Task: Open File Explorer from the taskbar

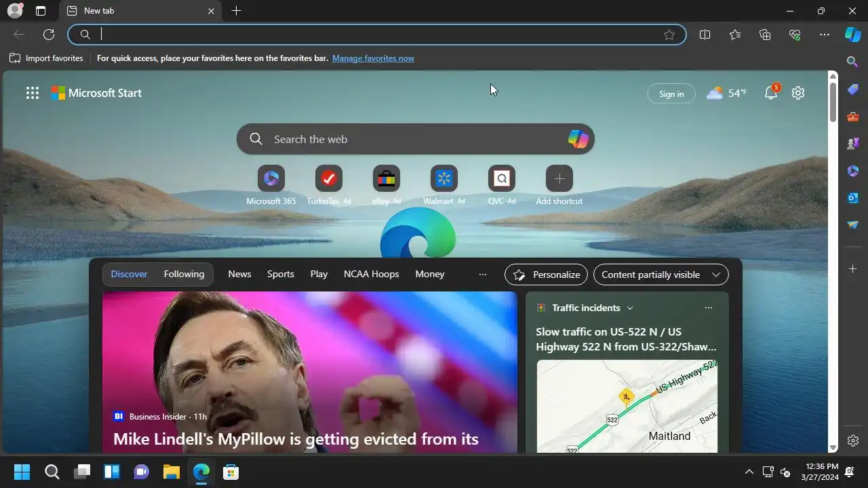Action: (171, 472)
